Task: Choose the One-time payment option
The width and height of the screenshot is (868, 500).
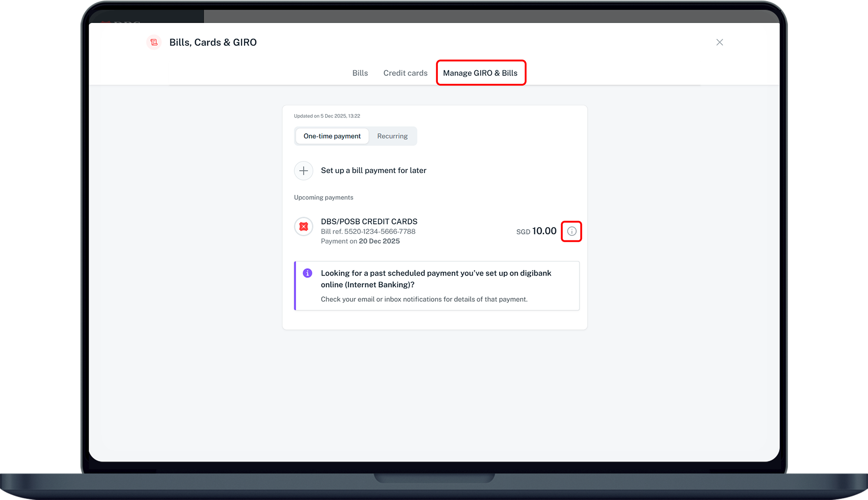Action: pos(332,136)
